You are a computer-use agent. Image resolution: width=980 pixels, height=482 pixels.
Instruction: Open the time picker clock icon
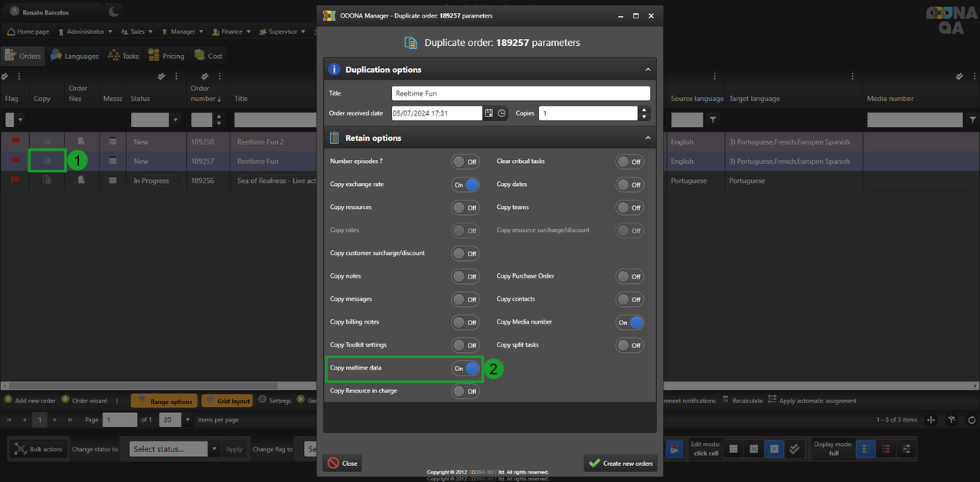coord(501,113)
